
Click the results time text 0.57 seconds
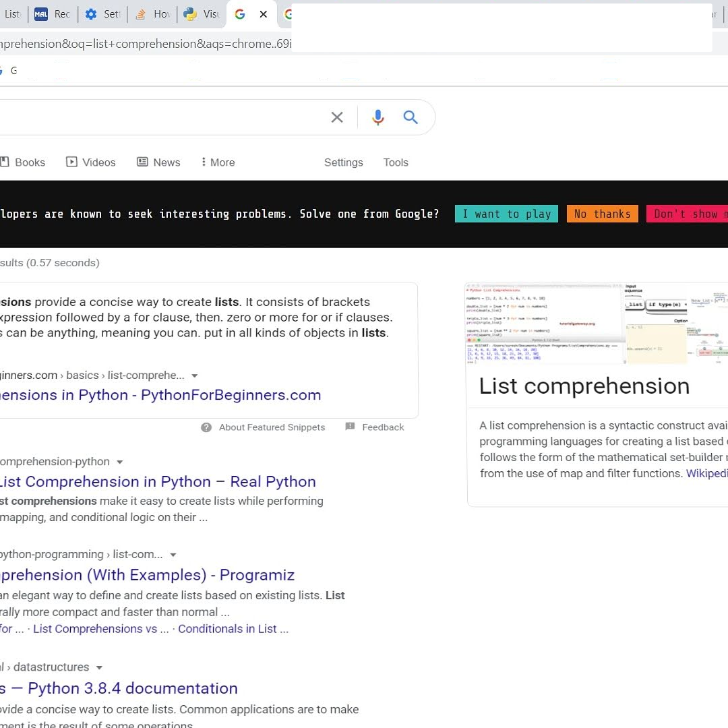tap(63, 264)
